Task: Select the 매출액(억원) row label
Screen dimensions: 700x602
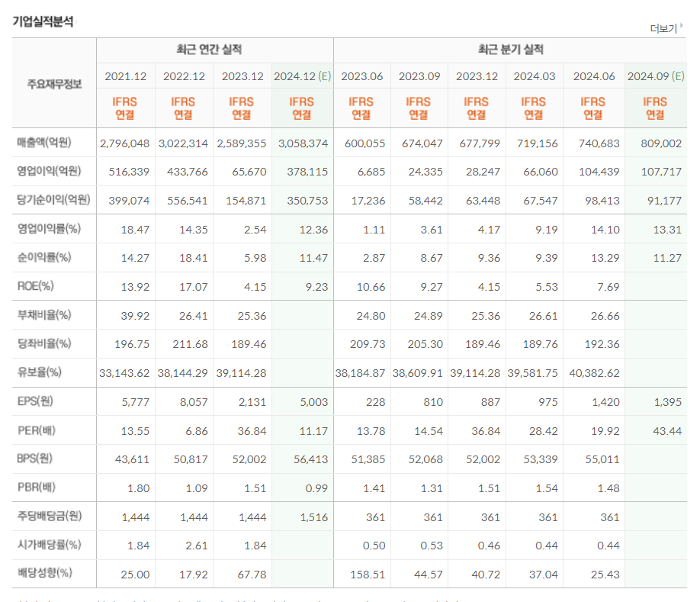Action: 44,143
